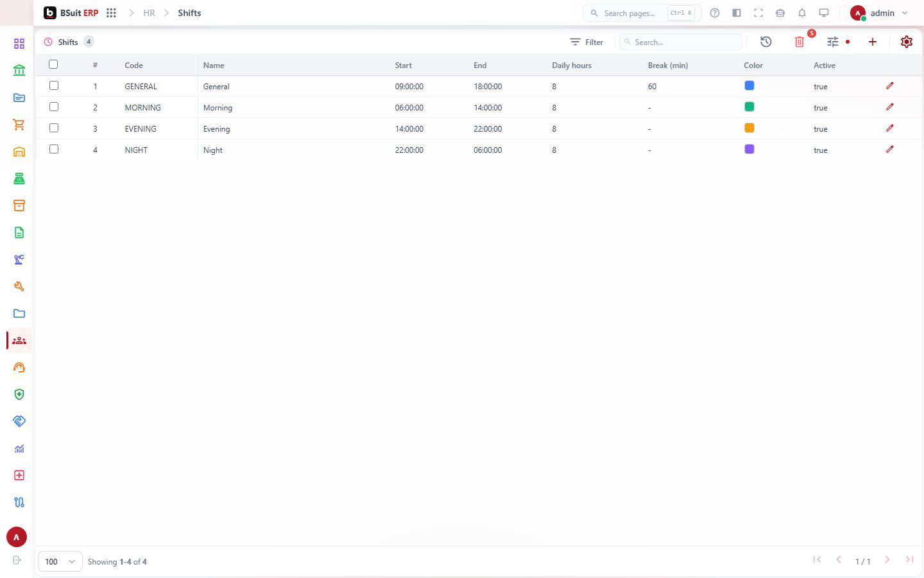
Task: Edit the EVENING shift with pencil icon
Action: (890, 128)
